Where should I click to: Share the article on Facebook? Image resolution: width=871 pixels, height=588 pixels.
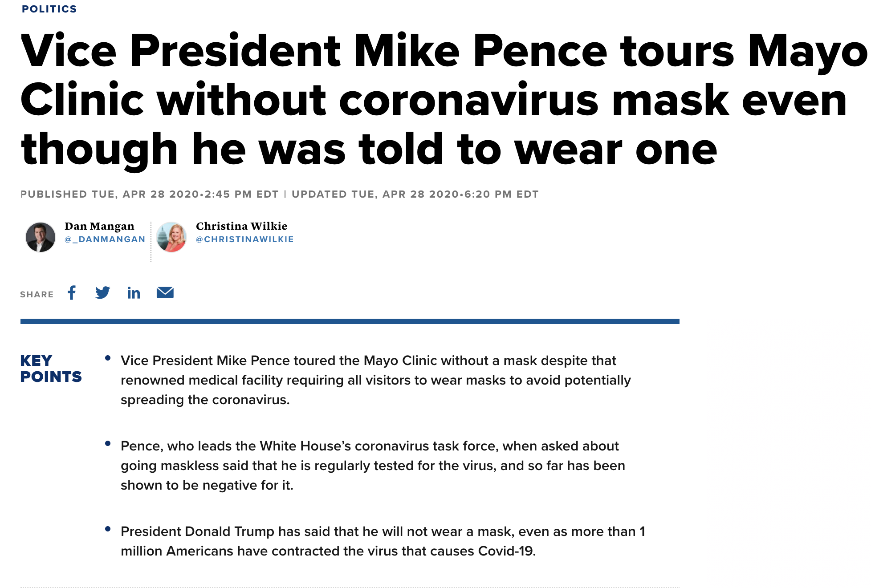pyautogui.click(x=72, y=293)
